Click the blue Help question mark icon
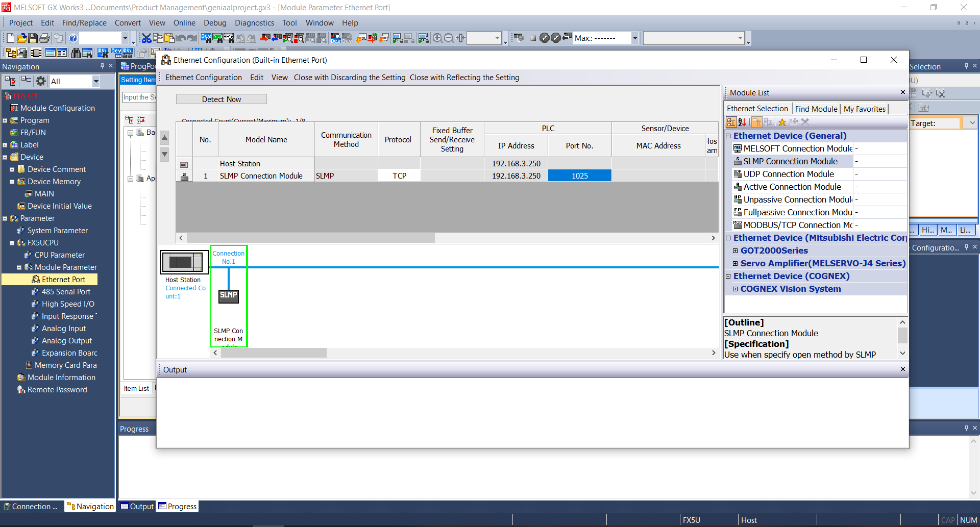Screen dimensions: 980x527 point(73,38)
